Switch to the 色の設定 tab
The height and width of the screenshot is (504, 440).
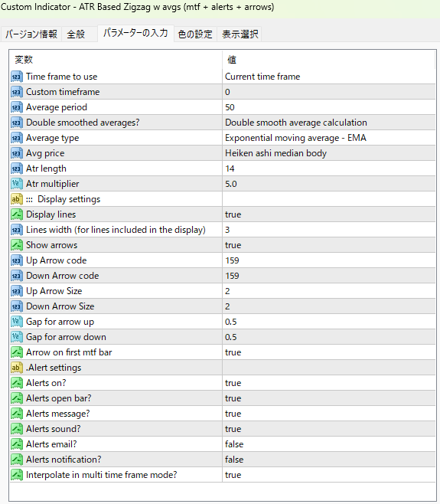(x=195, y=34)
